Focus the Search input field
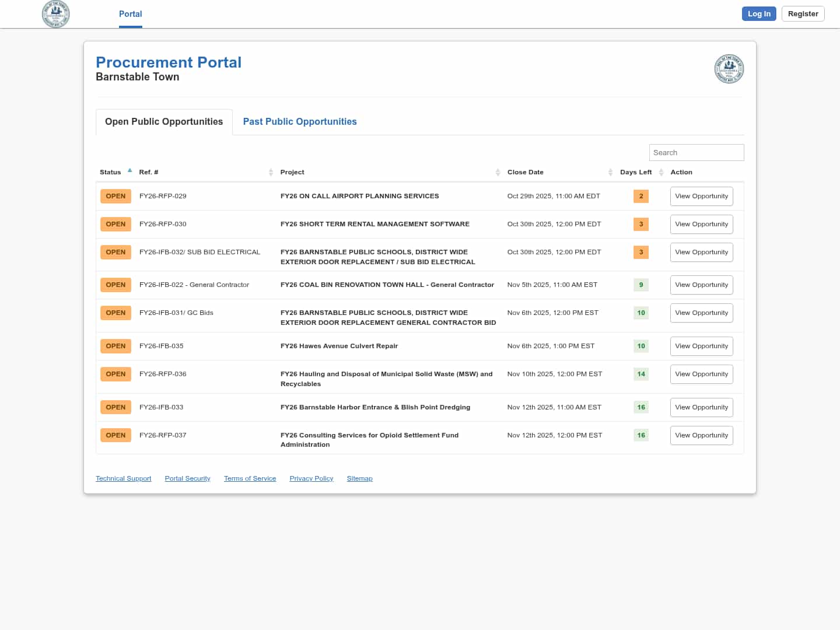 pyautogui.click(x=696, y=153)
